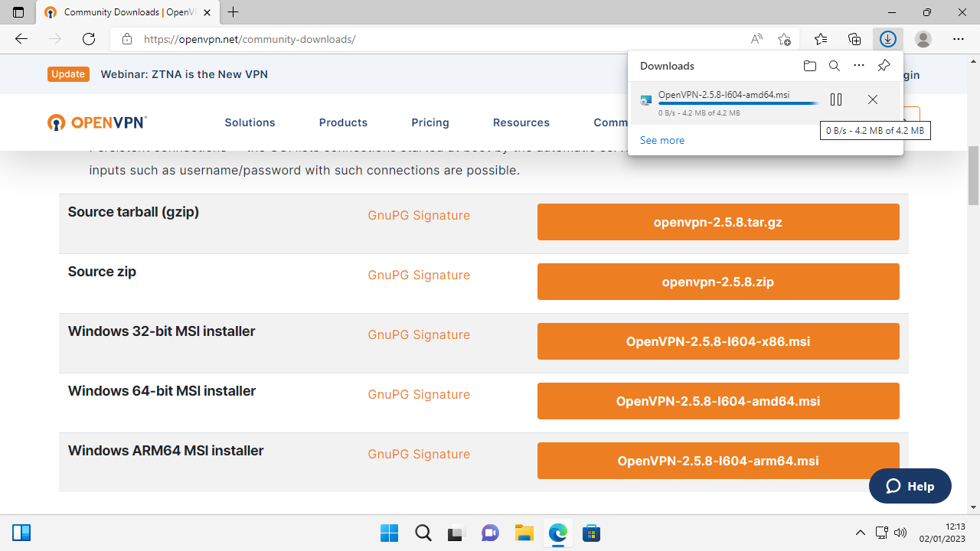Click the OpenVPN logo
The image size is (980, 551).
click(96, 122)
